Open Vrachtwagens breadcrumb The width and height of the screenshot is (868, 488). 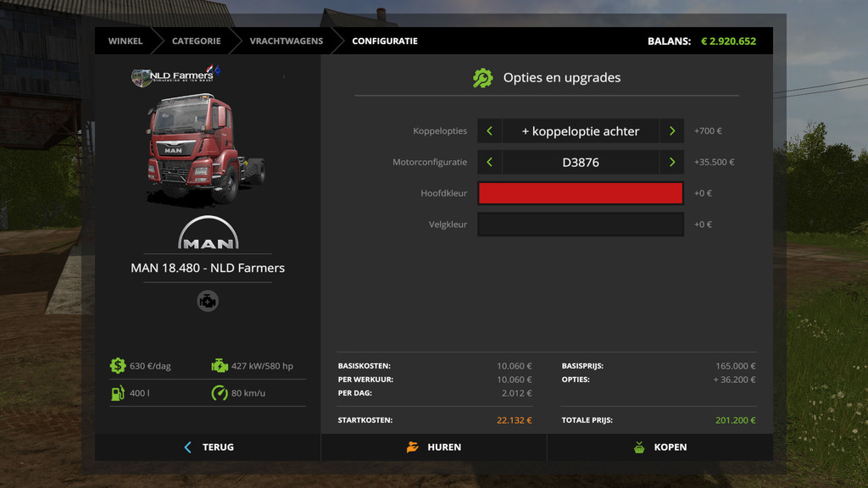point(286,41)
